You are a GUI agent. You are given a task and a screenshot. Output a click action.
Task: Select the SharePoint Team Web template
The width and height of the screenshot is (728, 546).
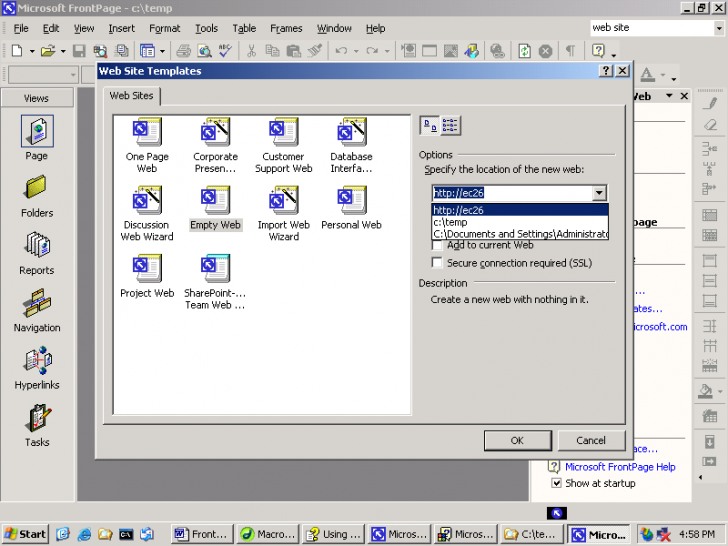coord(215,269)
